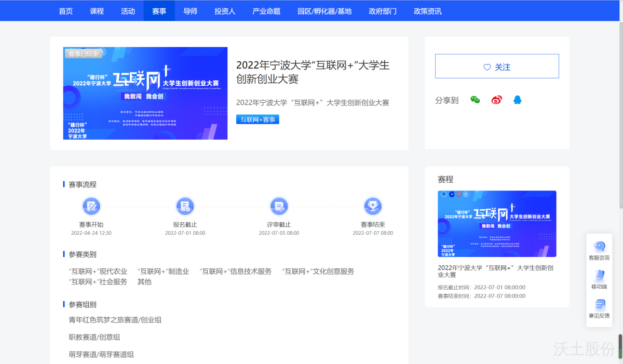This screenshot has height=364, width=623.
Task: Click the Weibo share icon
Action: [x=497, y=100]
